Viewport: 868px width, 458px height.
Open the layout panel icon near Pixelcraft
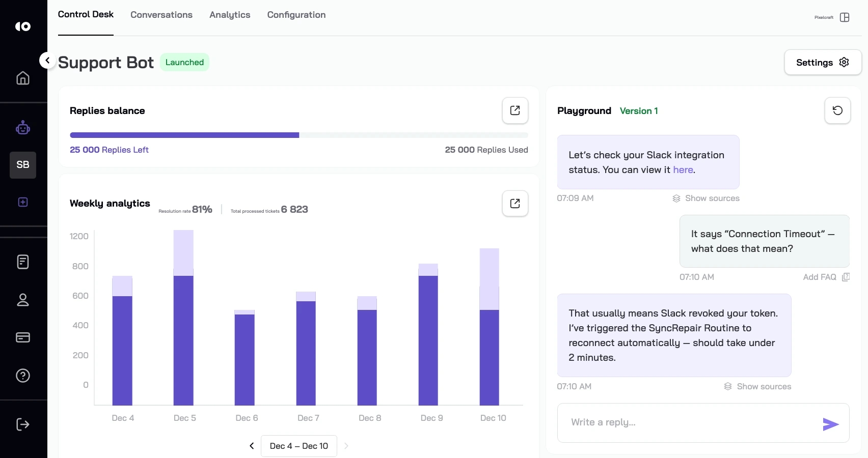tap(845, 17)
